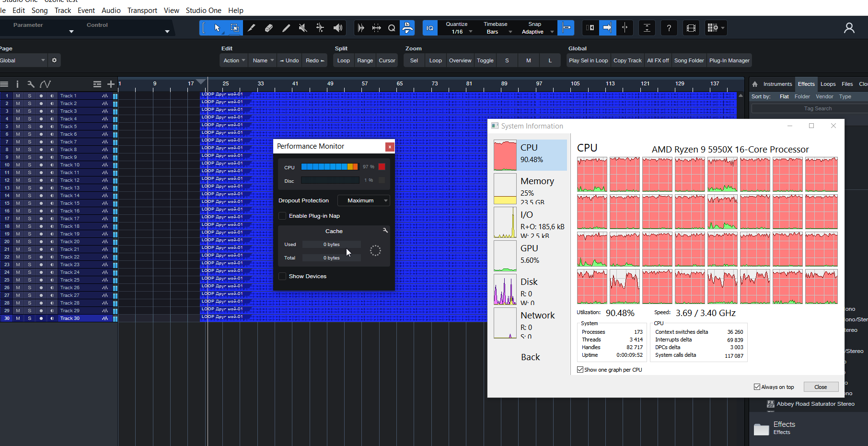Open the Edit Action dropdown
The image size is (868, 446).
pyautogui.click(x=234, y=60)
